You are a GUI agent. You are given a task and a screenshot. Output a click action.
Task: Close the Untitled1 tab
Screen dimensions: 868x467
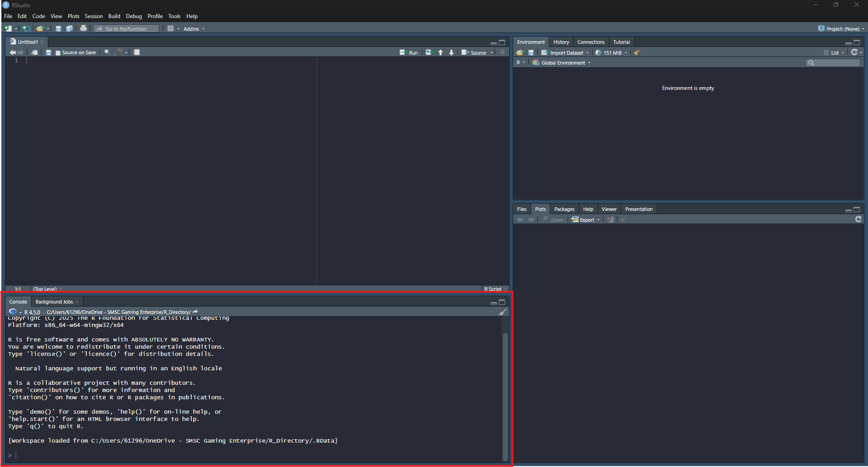pos(42,42)
